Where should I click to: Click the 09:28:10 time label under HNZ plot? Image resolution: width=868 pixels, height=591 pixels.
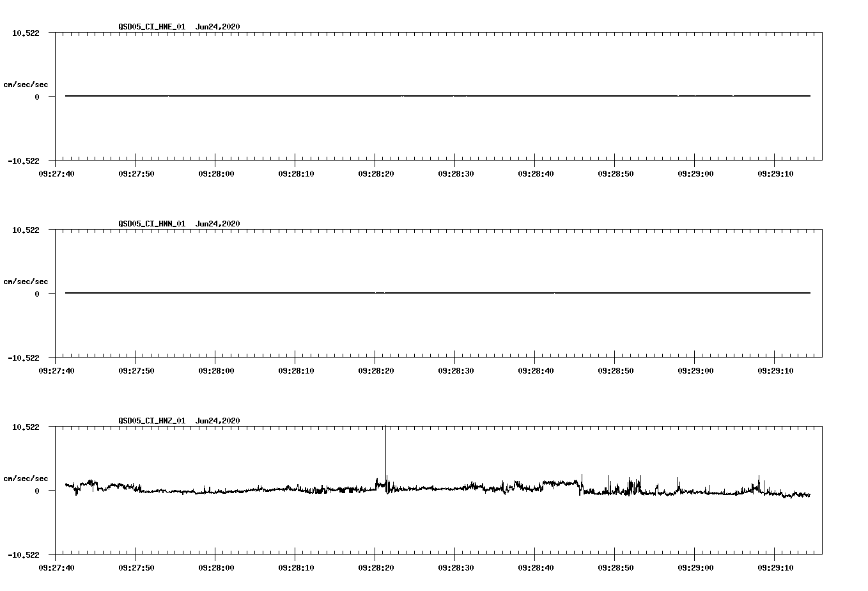tap(296, 568)
